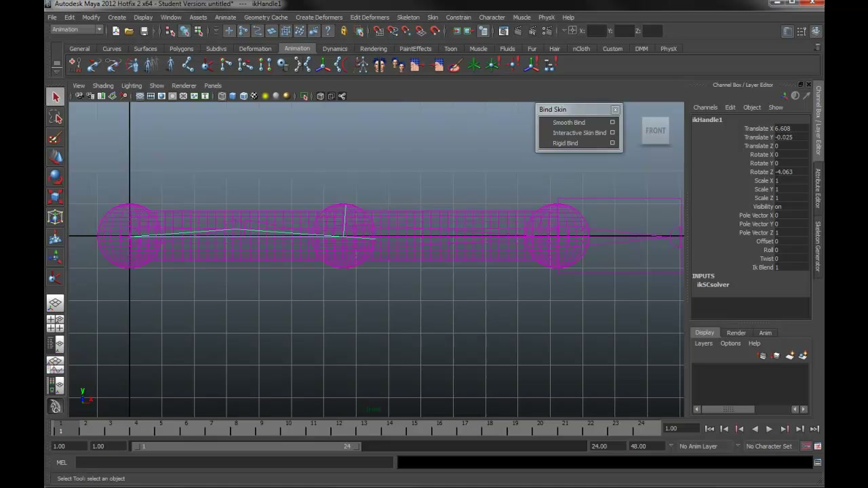The width and height of the screenshot is (868, 488).
Task: Switch to the single perspective view layout
Action: pyautogui.click(x=56, y=303)
